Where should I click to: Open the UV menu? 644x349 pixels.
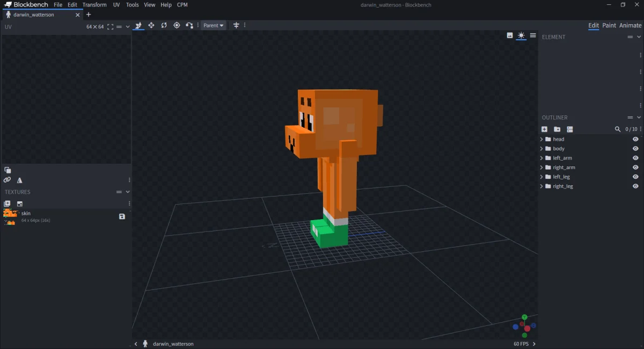[x=116, y=5]
